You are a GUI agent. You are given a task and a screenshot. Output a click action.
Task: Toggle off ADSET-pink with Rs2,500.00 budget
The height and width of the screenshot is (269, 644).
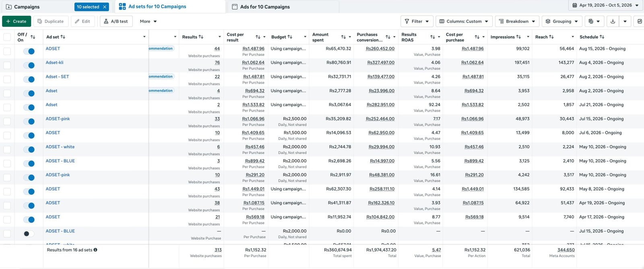[x=29, y=121]
